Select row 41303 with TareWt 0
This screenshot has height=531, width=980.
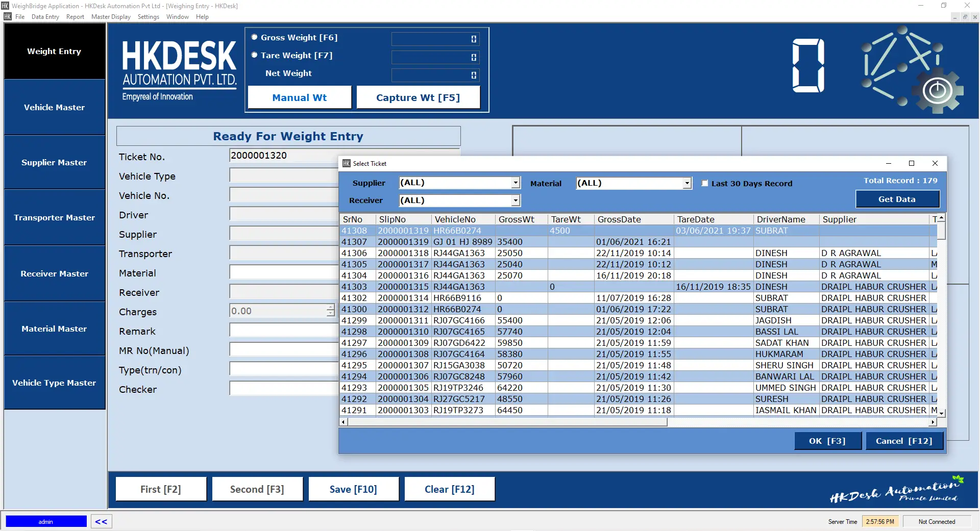[x=639, y=287]
